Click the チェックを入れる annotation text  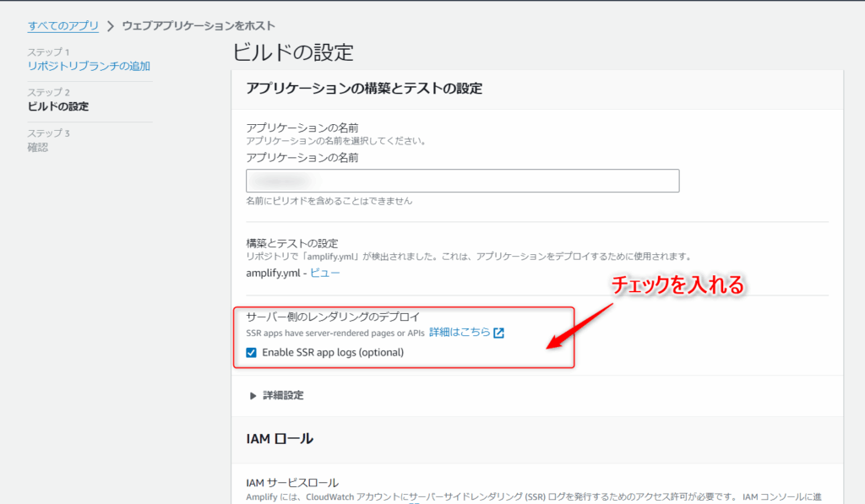[x=677, y=285]
